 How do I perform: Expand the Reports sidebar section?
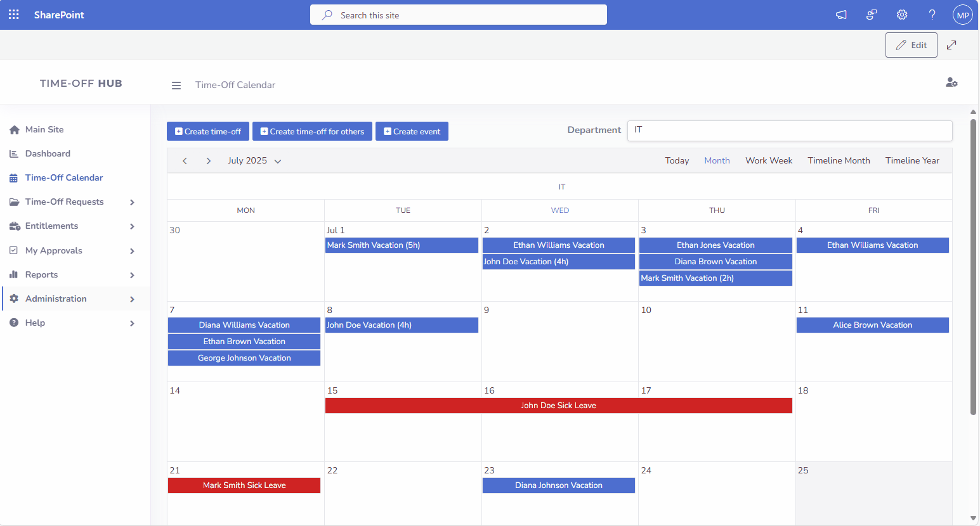132,275
